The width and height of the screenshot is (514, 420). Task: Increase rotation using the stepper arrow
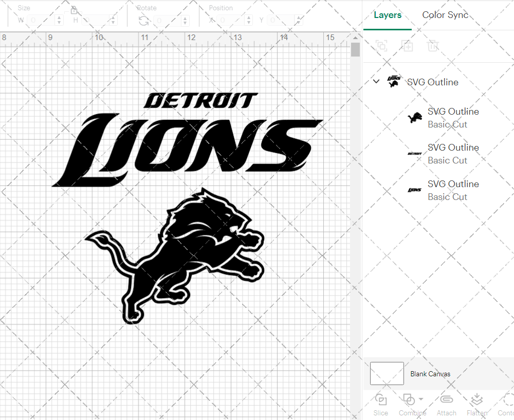coord(185,17)
